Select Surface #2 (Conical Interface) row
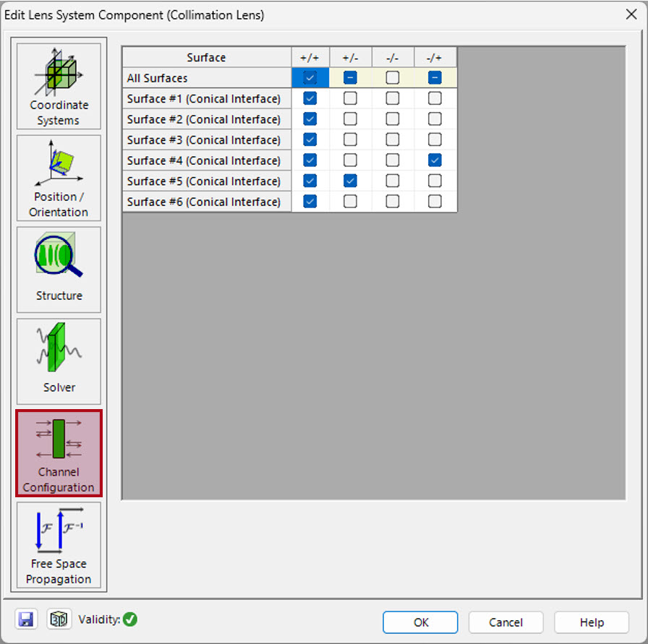The image size is (648, 644). click(207, 119)
